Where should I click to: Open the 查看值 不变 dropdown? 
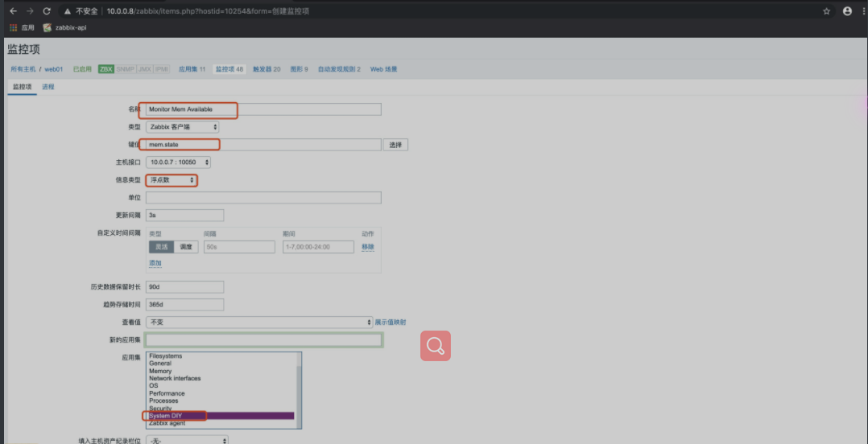pos(259,322)
